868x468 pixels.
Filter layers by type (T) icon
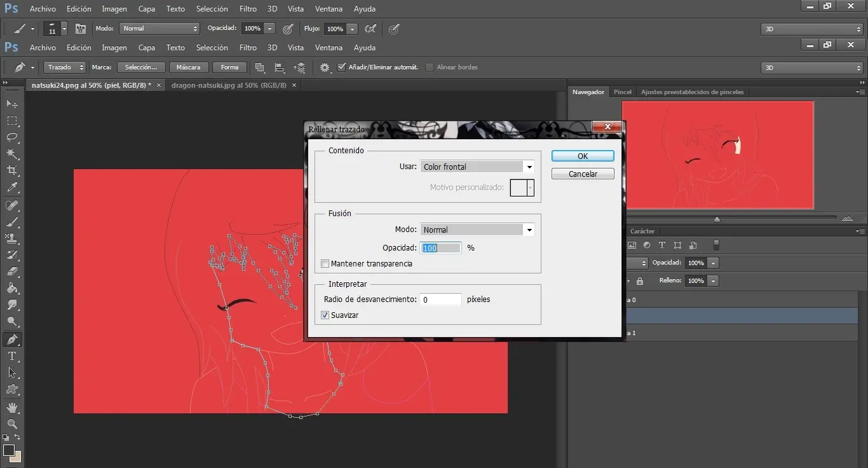tap(662, 245)
